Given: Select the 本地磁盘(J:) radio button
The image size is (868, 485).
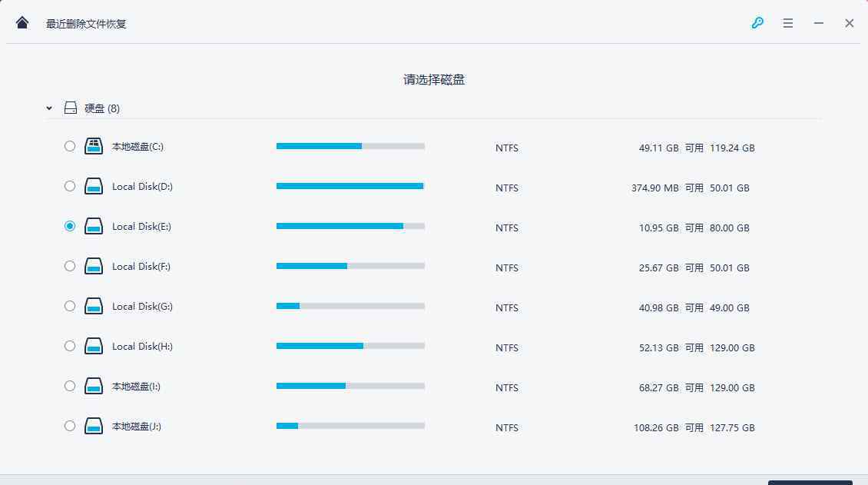Looking at the screenshot, I should click(x=70, y=426).
